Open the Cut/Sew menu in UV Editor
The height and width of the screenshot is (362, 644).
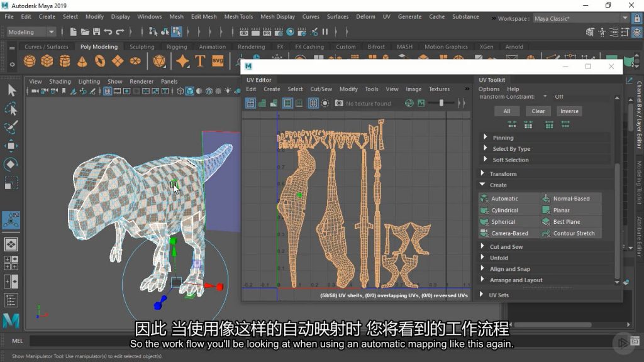coord(321,89)
